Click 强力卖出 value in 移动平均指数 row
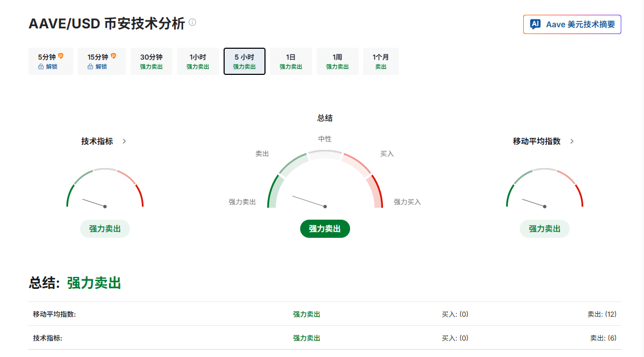This screenshot has height=357, width=644. 306,314
